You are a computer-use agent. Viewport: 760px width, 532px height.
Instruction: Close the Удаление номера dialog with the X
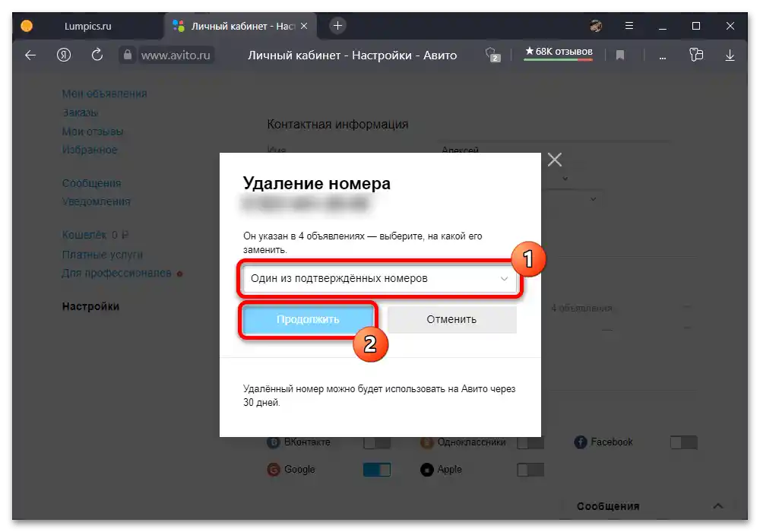click(555, 160)
